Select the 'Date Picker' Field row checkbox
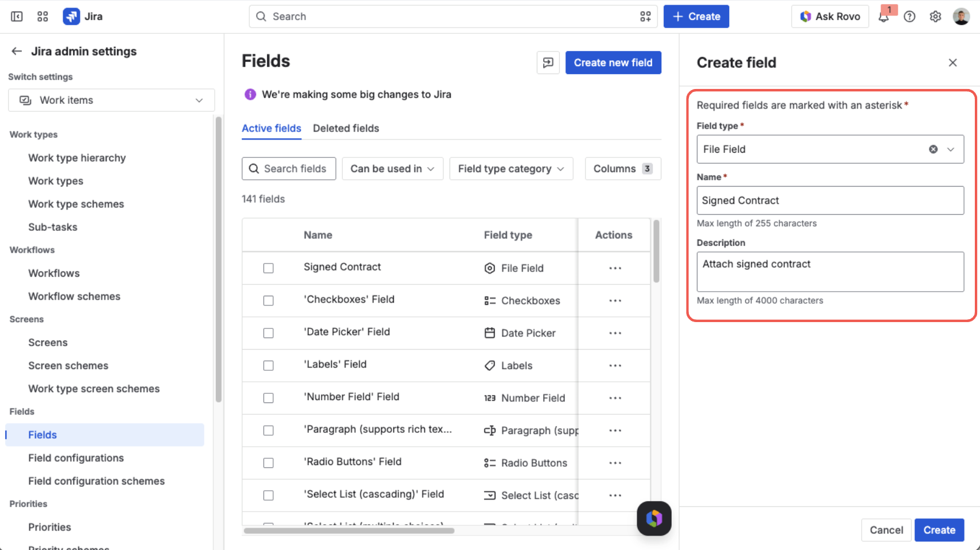This screenshot has height=550, width=980. click(268, 333)
